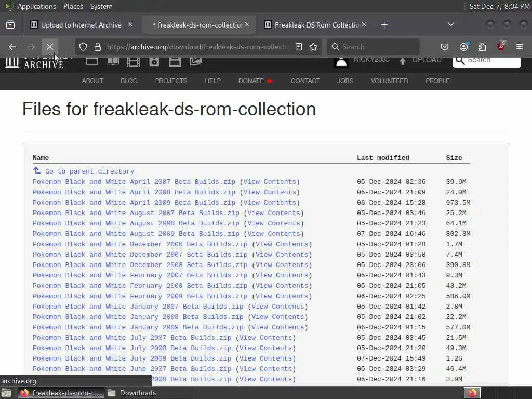View Contents of April 2009 Beta Builds
This screenshot has width=532, height=399.
pyautogui.click(x=270, y=203)
